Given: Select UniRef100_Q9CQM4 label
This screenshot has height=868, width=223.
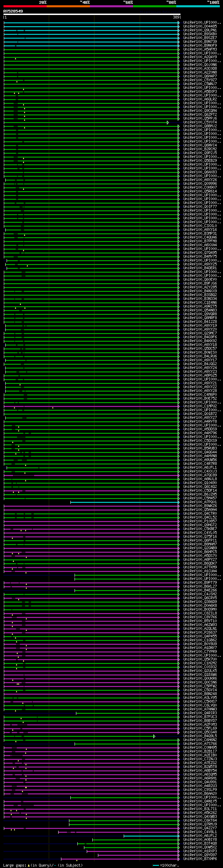Looking at the screenshot, I should pyautogui.click(x=200, y=111).
